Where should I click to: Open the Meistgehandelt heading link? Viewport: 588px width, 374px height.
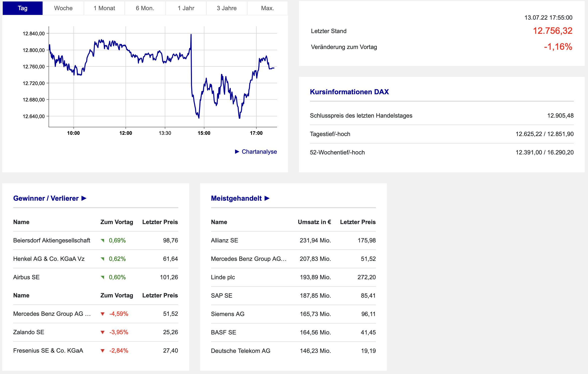(x=236, y=198)
